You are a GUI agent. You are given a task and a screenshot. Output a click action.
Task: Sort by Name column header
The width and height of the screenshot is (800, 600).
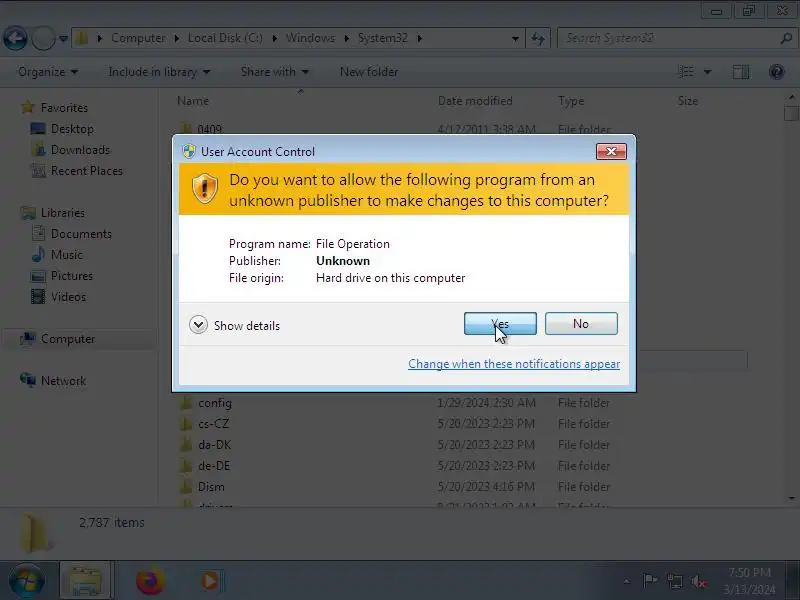(193, 101)
